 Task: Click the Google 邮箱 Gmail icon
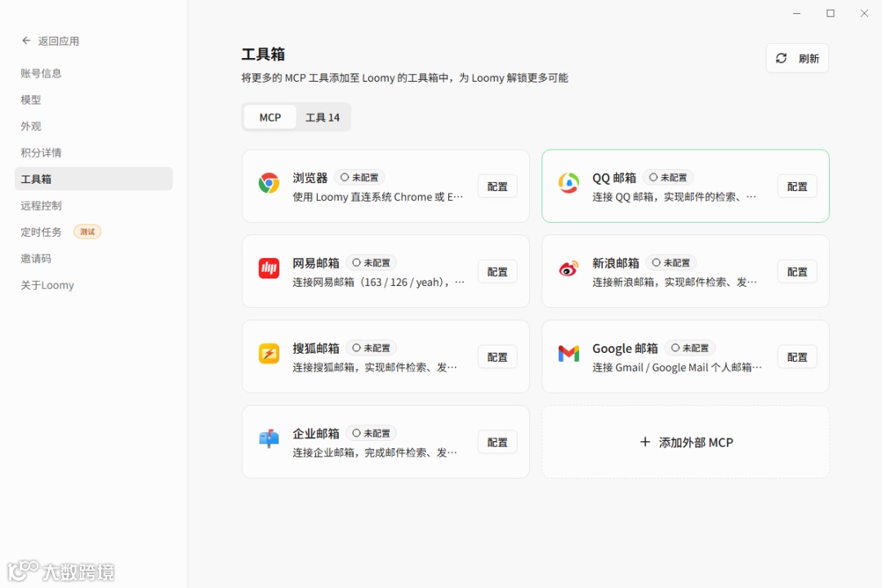568,354
